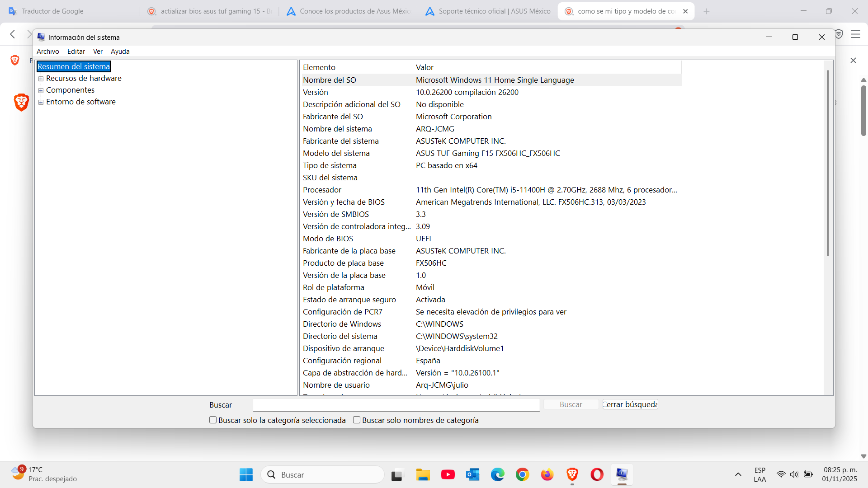Launch Google Chrome taskbar icon
Viewport: 868px width, 488px height.
pos(522,474)
